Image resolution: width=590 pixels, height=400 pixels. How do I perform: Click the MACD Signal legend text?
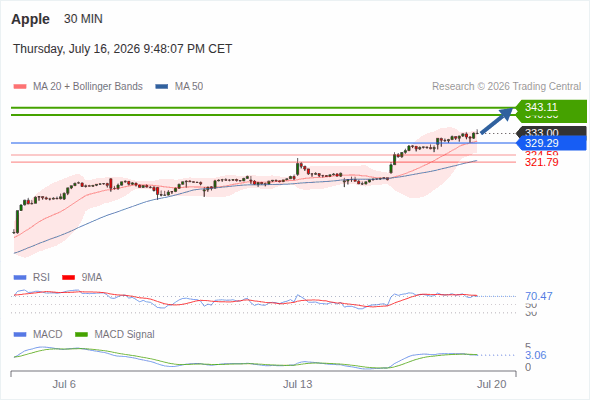click(124, 334)
